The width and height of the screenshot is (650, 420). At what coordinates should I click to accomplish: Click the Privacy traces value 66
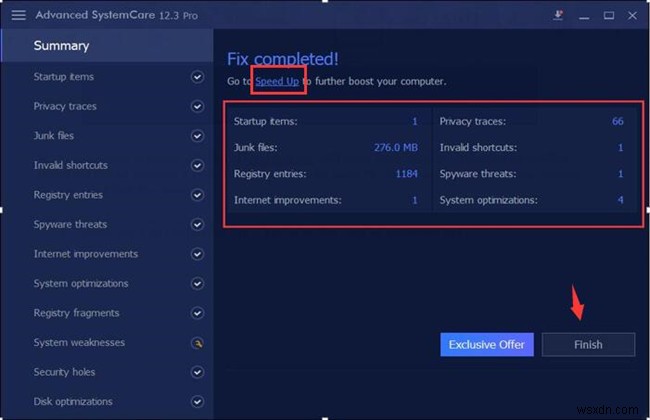(618, 121)
